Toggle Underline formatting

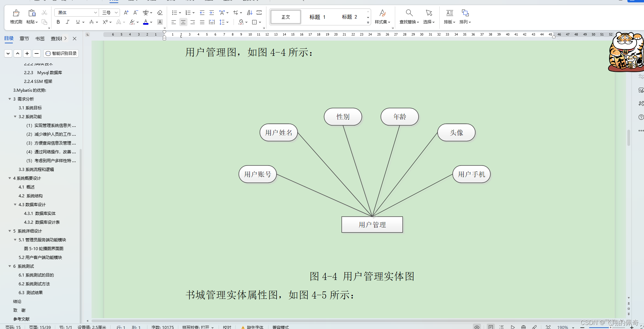[x=78, y=22]
